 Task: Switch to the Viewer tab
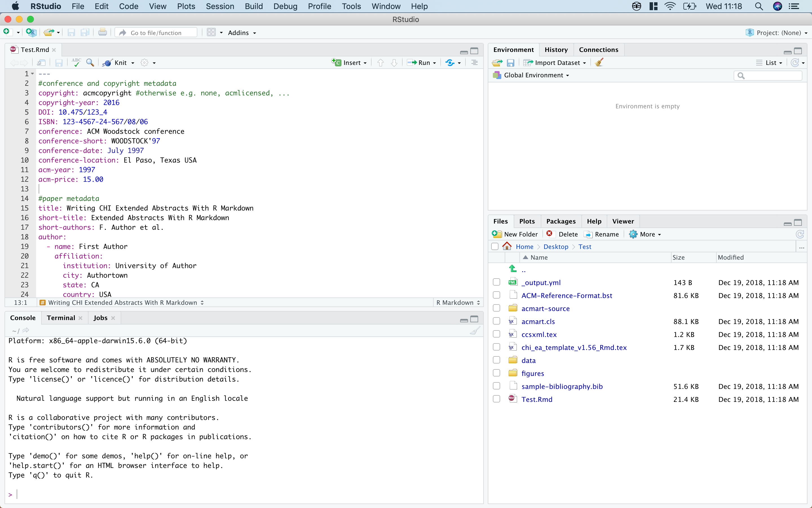(623, 221)
